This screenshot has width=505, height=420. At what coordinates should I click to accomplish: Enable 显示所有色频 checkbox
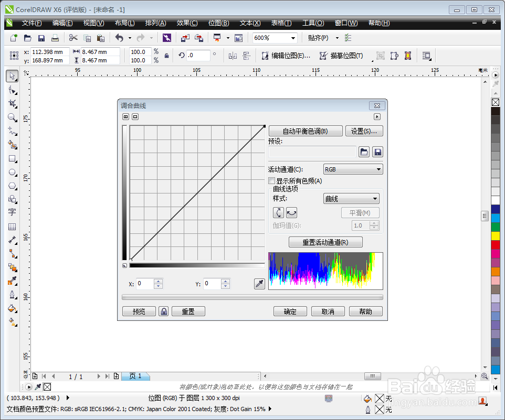tap(272, 180)
